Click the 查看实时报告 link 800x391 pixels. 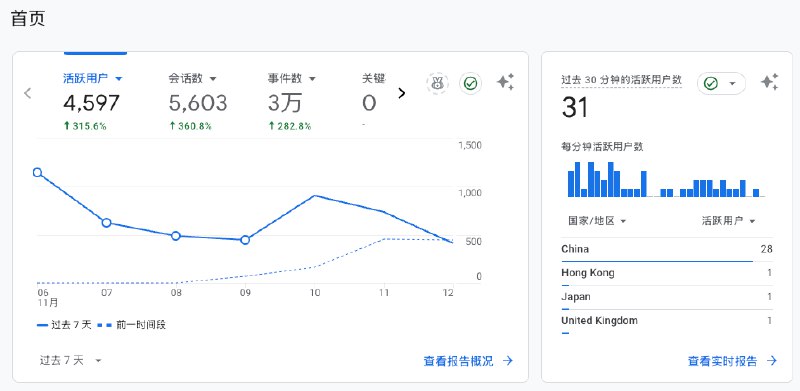732,361
